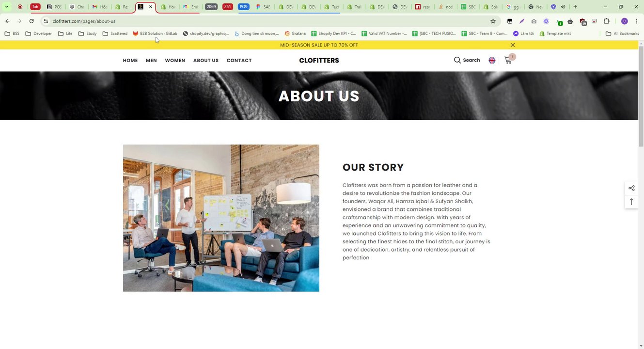Go to the CONTACT page
Screen dimensions: 644x349
click(x=239, y=61)
